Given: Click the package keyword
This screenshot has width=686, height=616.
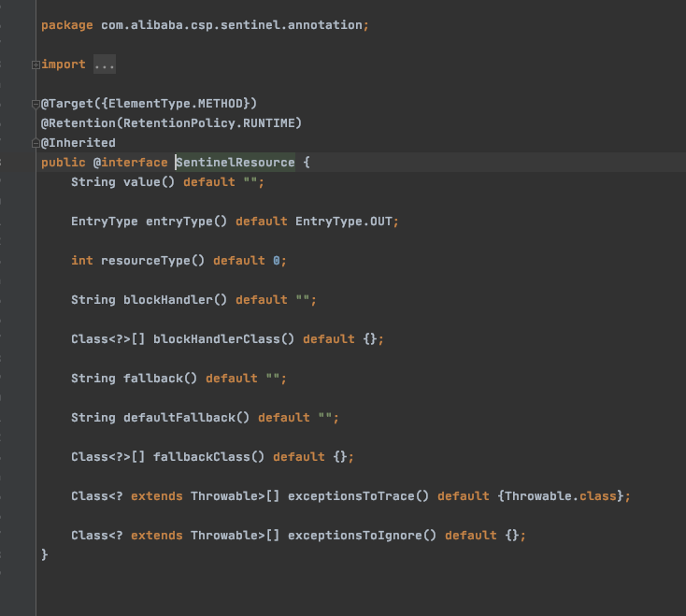Looking at the screenshot, I should coord(67,25).
